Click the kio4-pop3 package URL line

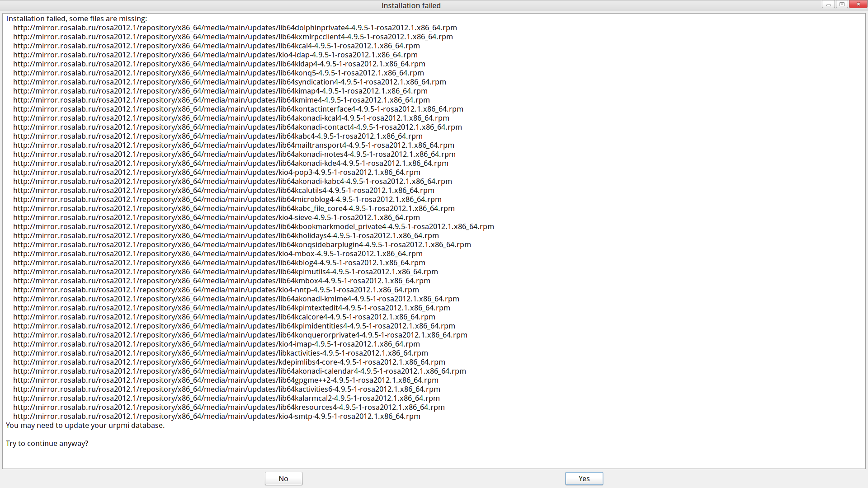[217, 172]
